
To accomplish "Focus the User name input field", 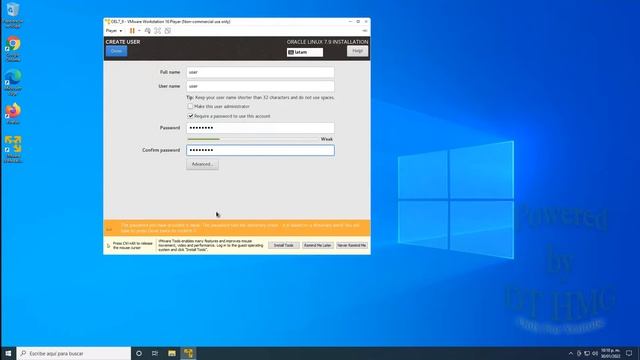I will tap(260, 86).
